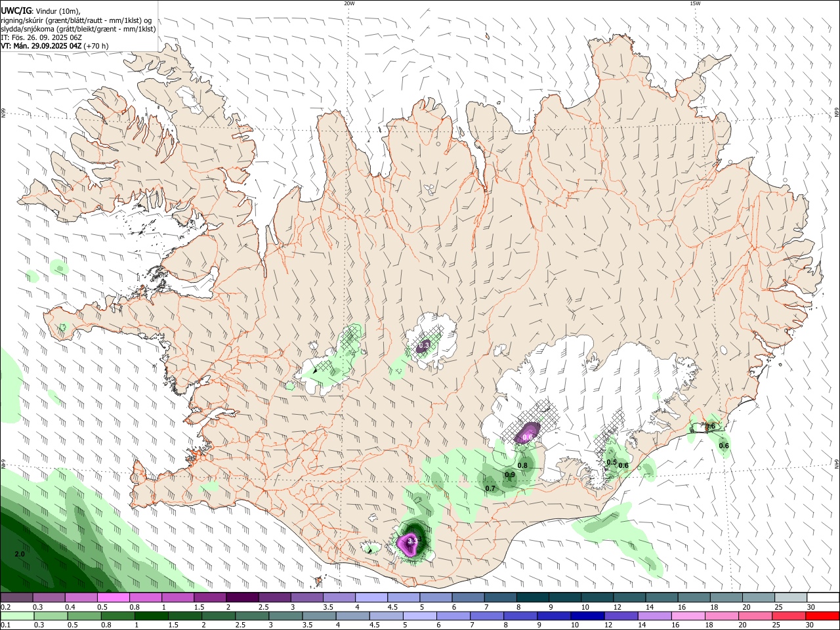Select dark teal snow swatch at 8
Viewport: 840px width, 630px height.
click(533, 598)
